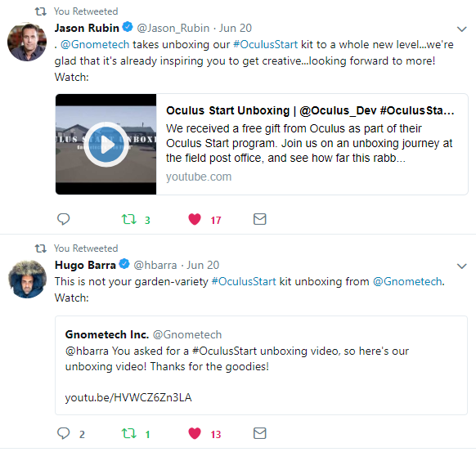Expand options chevron on Hugo Barra's tweet
The height and width of the screenshot is (452, 476).
462,266
